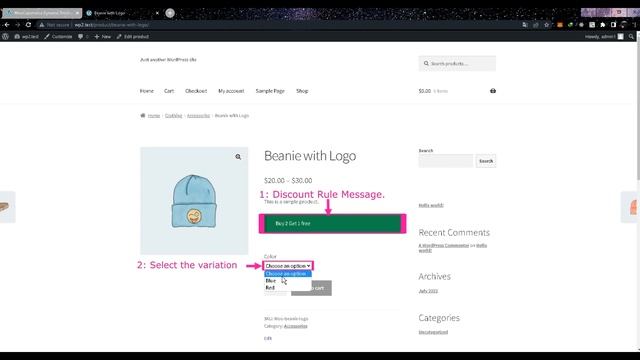
Task: Open Customize in the admin bar
Action: click(58, 36)
